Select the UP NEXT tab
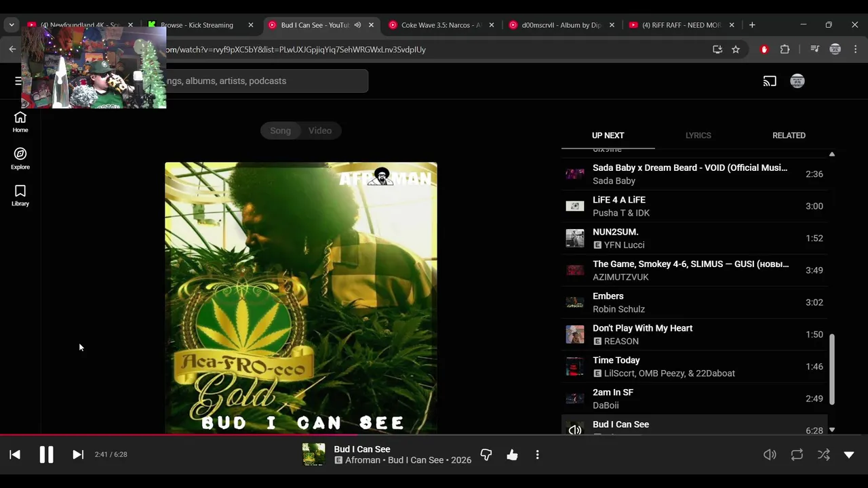868x488 pixels. [608, 136]
